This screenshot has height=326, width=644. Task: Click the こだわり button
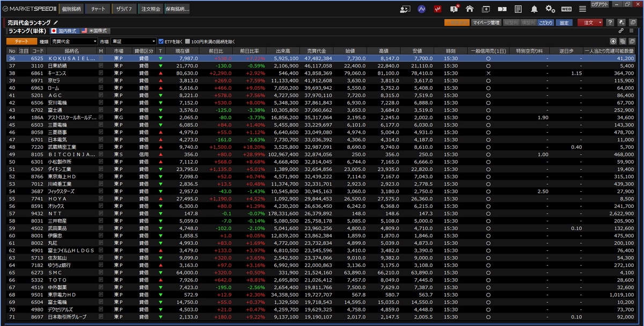pos(545,23)
